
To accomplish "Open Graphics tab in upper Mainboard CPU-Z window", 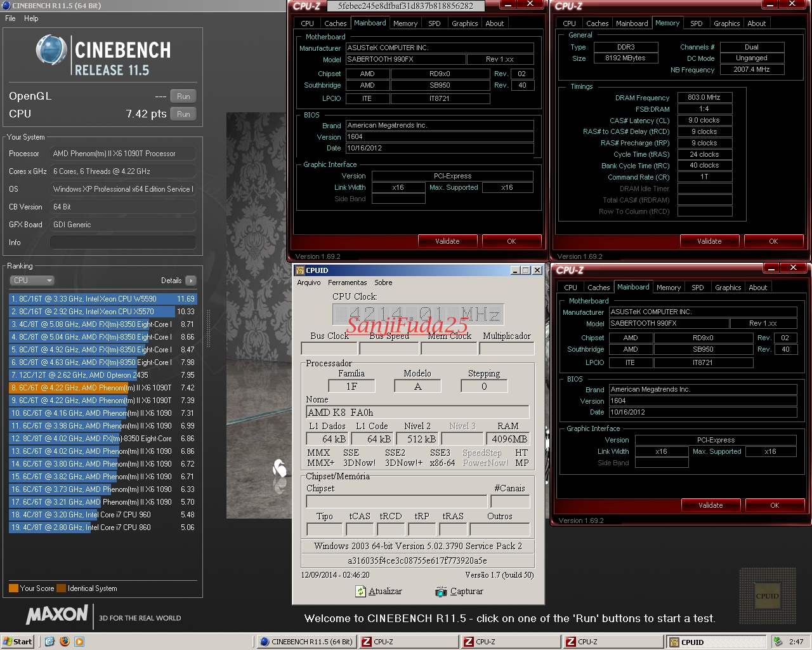I will (x=465, y=23).
